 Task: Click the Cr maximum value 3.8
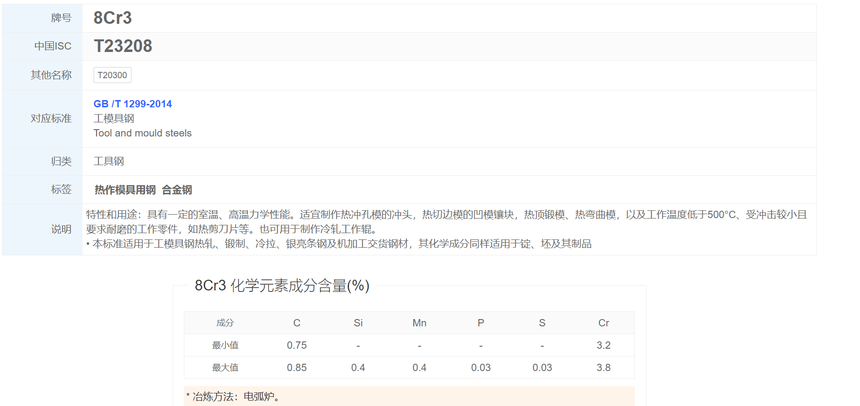tap(603, 367)
